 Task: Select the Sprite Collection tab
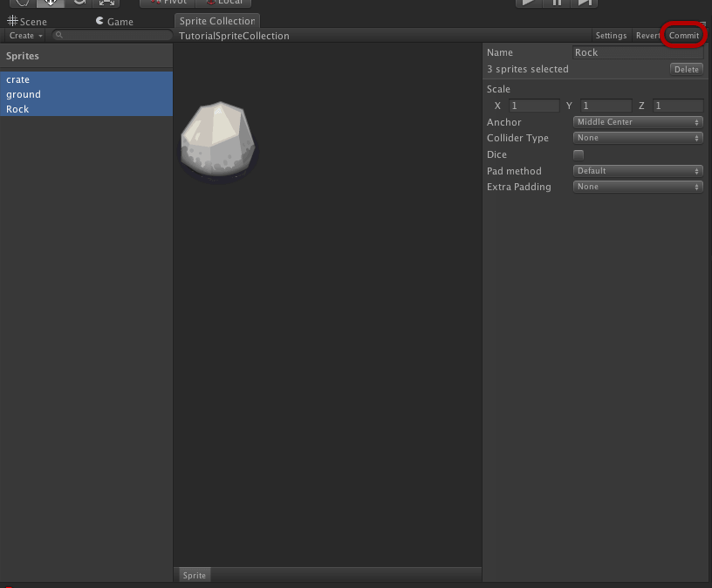click(x=217, y=21)
